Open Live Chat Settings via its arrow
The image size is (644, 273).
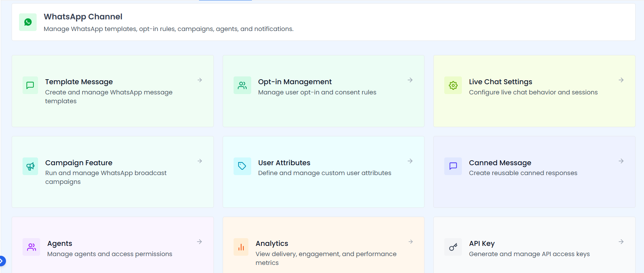pyautogui.click(x=621, y=80)
